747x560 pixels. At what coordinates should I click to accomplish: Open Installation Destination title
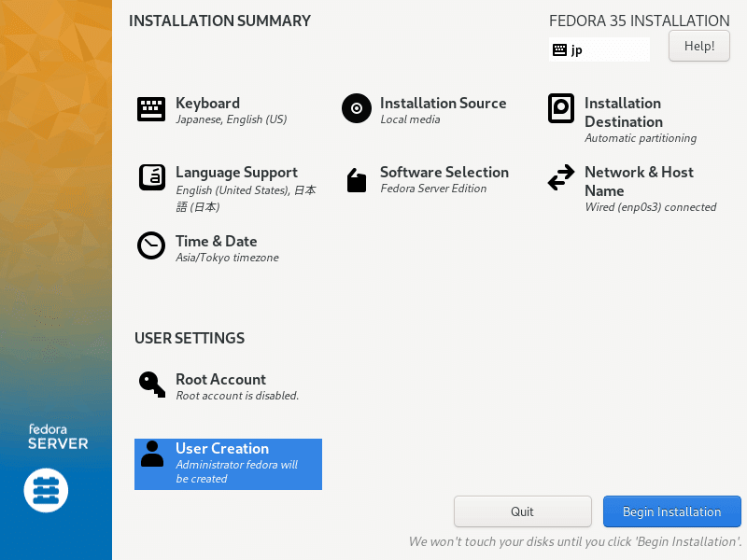(624, 112)
